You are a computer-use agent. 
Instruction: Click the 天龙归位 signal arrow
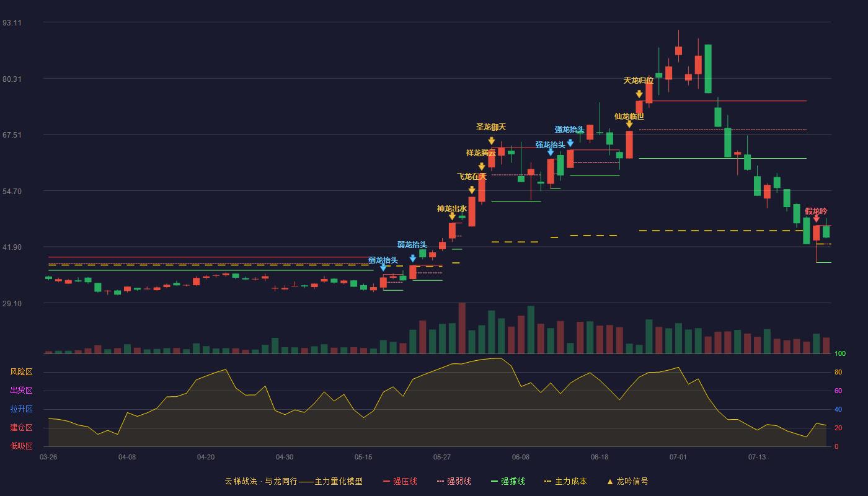(x=639, y=94)
